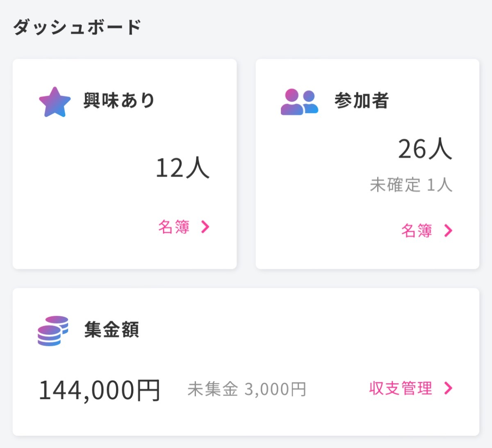Open 名簿 link in the 興味あり card

174,226
